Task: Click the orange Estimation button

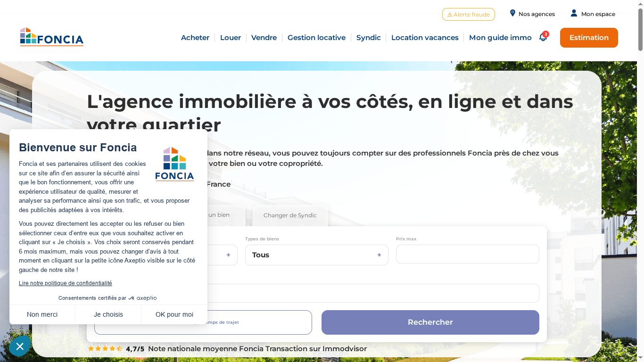Action: pos(588,38)
